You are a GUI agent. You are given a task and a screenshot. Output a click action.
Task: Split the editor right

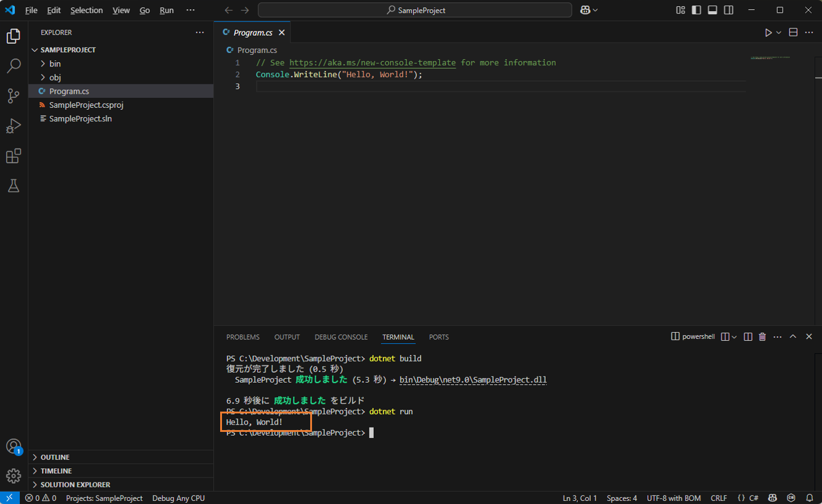pos(793,33)
